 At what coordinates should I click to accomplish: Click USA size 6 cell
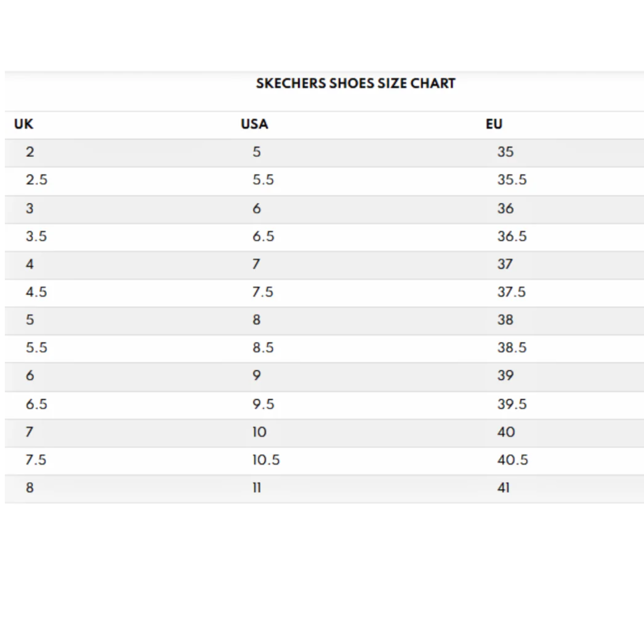click(x=257, y=208)
